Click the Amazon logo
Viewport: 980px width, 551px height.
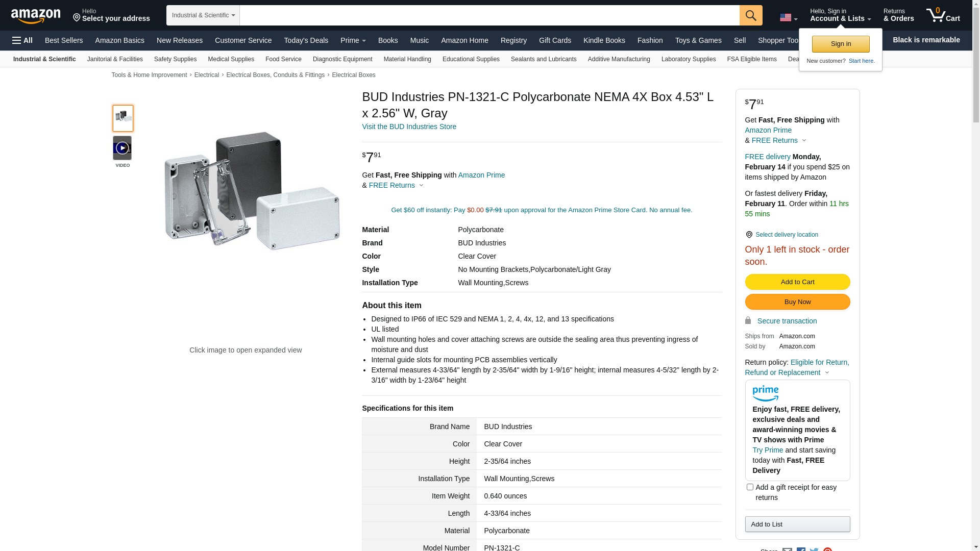(x=36, y=16)
